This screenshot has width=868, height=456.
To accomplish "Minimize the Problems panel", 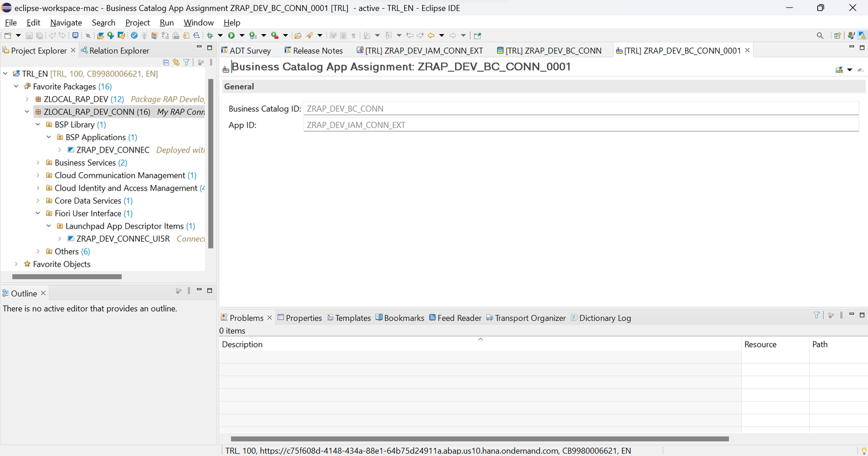I will click(852, 315).
